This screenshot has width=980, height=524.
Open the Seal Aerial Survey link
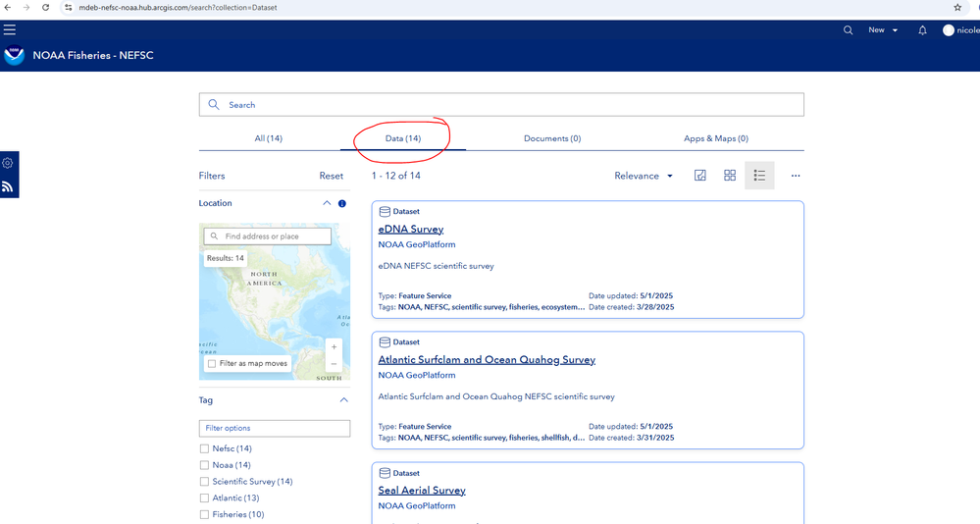coord(422,491)
